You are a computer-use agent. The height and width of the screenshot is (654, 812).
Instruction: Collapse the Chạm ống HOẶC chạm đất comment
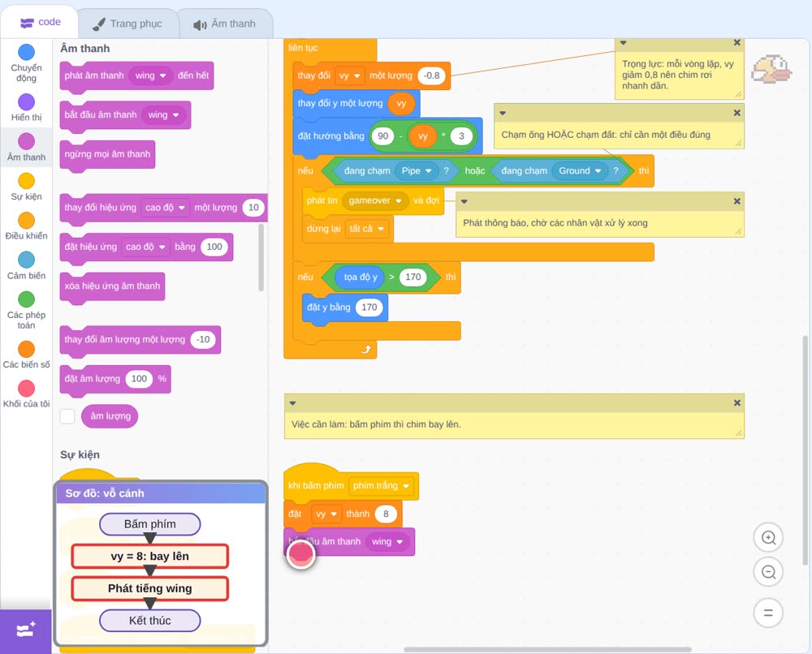[x=503, y=113]
